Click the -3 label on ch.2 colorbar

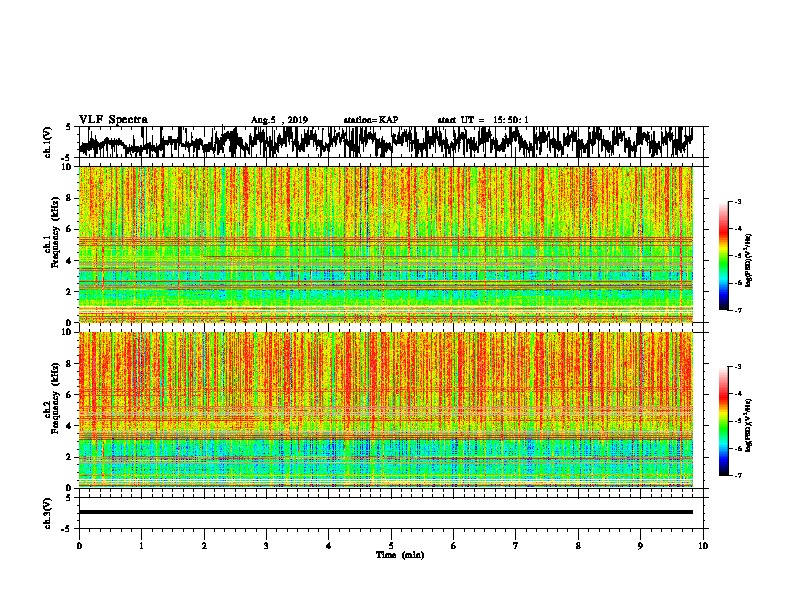tap(738, 367)
